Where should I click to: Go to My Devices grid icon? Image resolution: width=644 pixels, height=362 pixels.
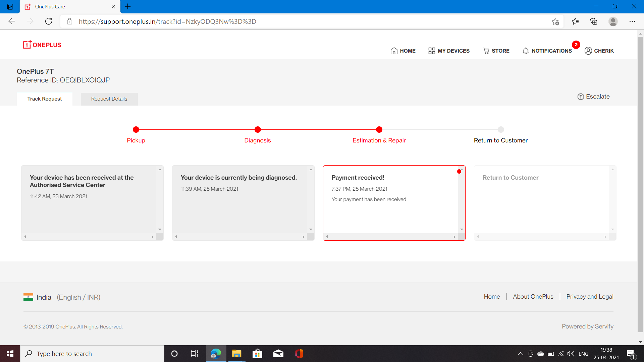click(x=431, y=51)
